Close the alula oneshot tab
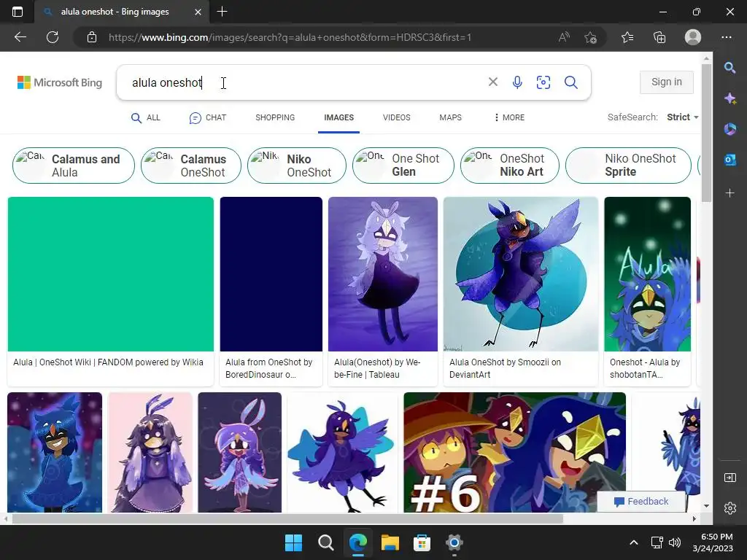 click(x=198, y=12)
